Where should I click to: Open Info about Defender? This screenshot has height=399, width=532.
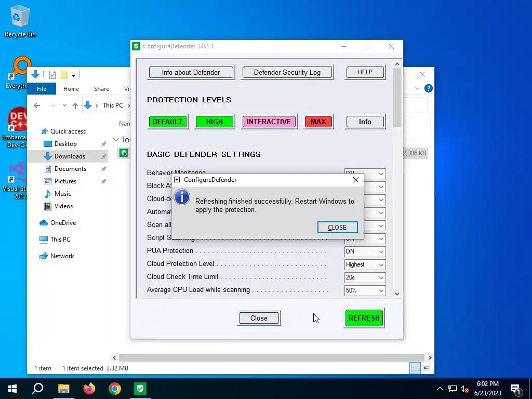click(191, 72)
